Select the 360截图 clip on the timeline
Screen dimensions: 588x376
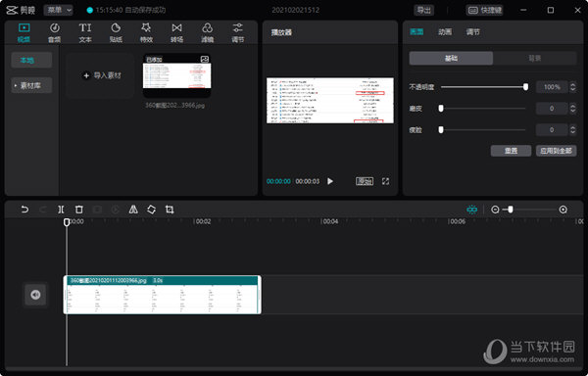pyautogui.click(x=163, y=295)
